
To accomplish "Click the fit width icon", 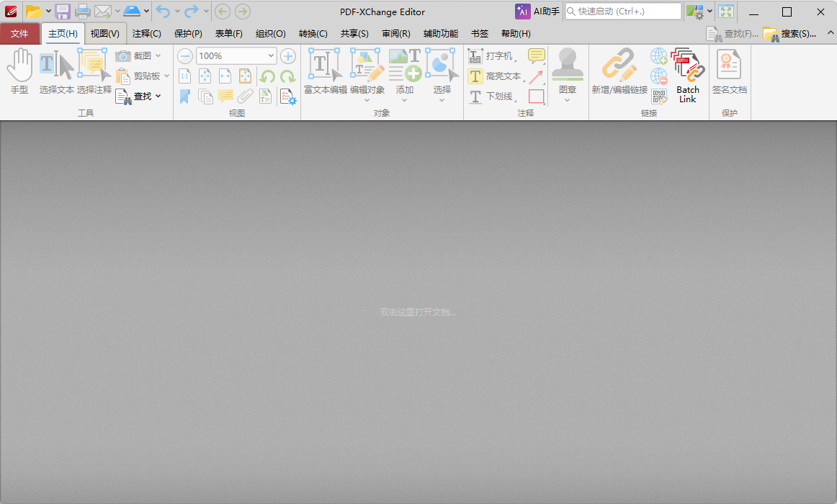I will coord(225,76).
